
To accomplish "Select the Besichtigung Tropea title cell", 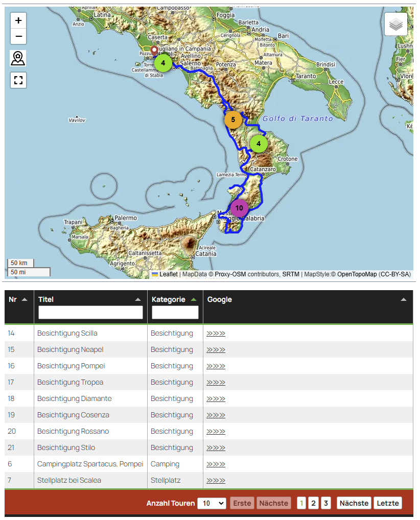I will [90, 383].
